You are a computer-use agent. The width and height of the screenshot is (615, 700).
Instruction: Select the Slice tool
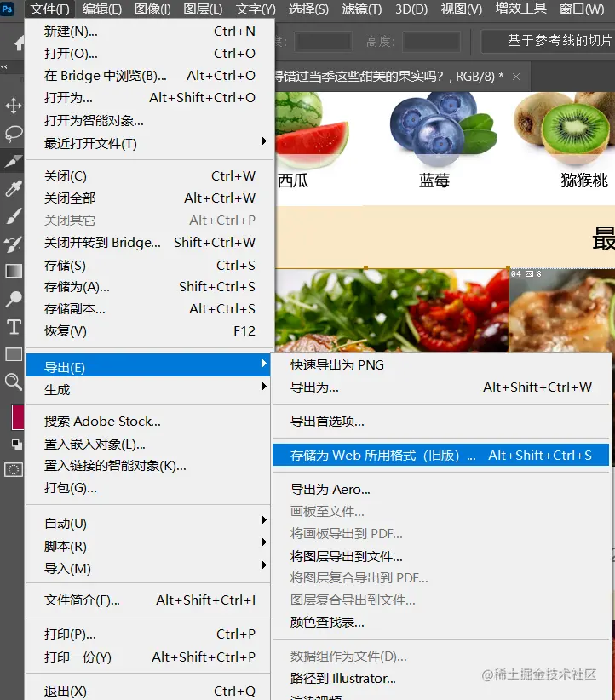(14, 161)
